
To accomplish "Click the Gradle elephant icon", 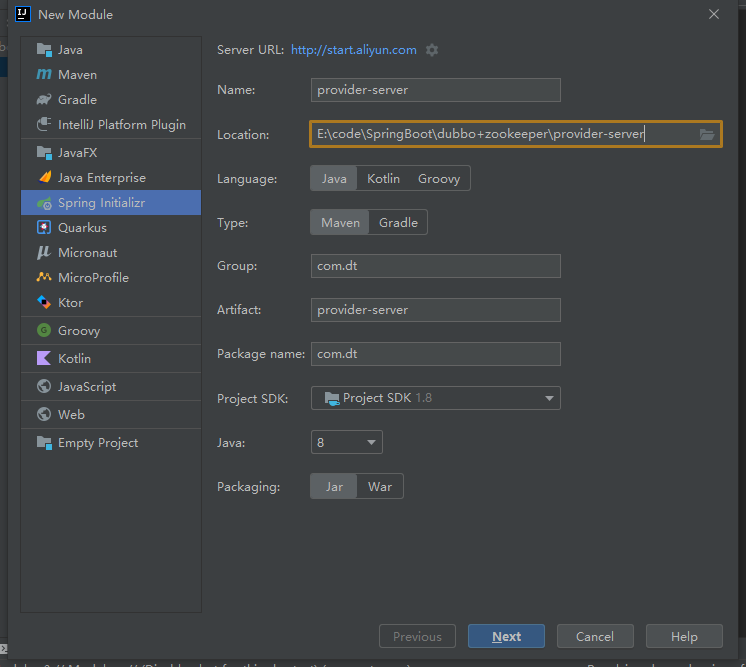I will (44, 99).
